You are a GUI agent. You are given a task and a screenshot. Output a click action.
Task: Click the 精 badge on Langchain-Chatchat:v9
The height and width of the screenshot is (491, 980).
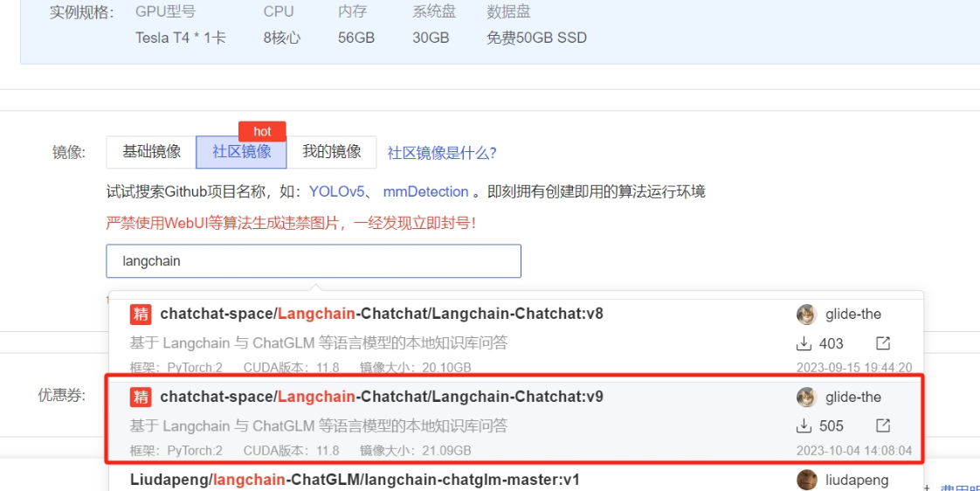(141, 398)
